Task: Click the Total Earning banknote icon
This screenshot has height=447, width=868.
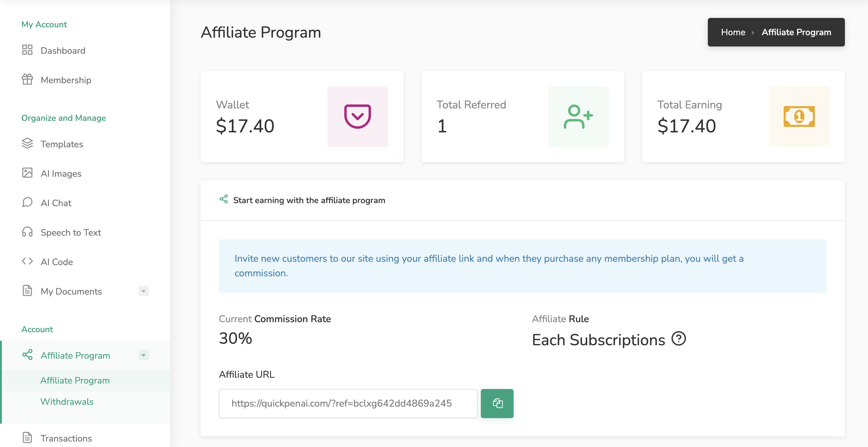Action: coord(799,117)
